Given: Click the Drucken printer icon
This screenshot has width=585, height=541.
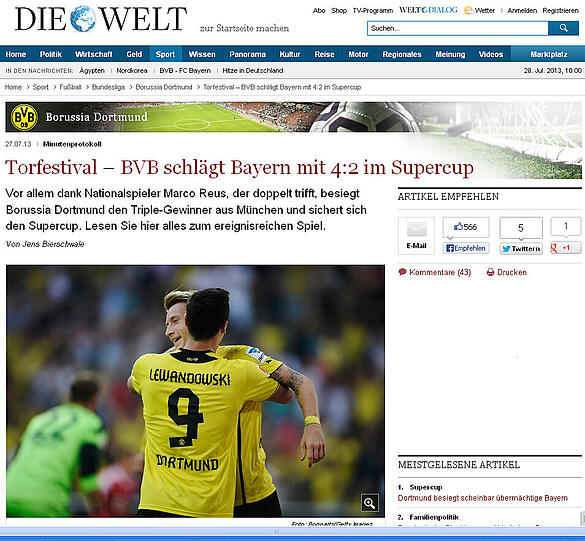Looking at the screenshot, I should pos(490,272).
